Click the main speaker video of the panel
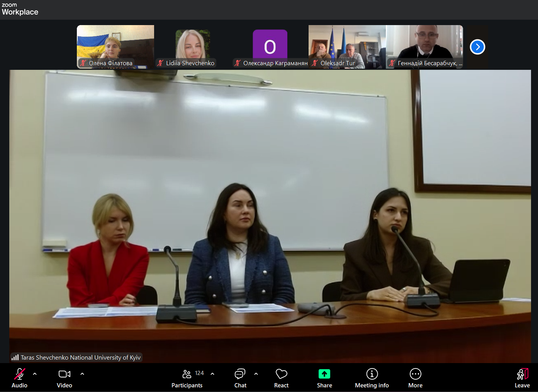538x392 pixels. (x=270, y=216)
